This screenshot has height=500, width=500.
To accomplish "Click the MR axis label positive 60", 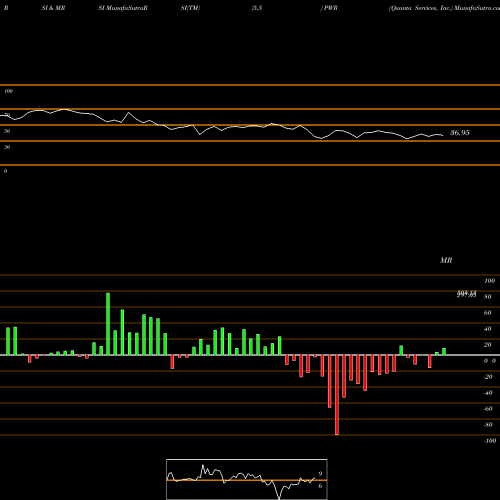I will click(488, 313).
